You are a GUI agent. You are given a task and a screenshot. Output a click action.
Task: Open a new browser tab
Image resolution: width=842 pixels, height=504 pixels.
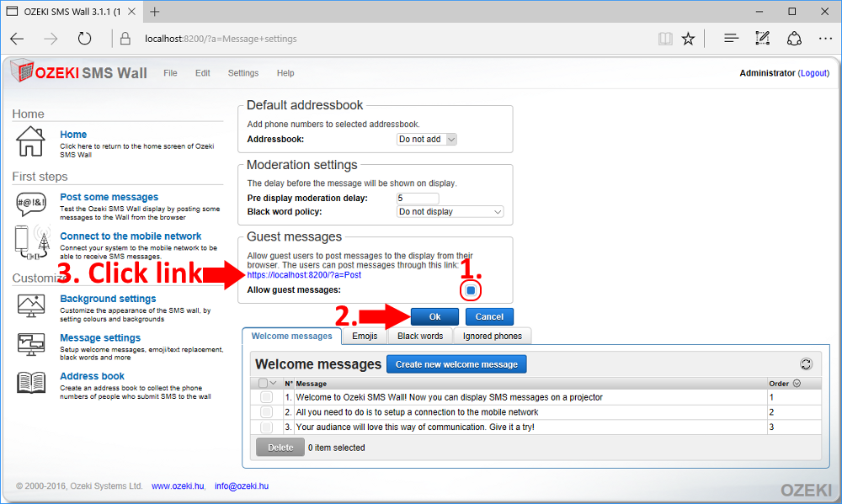155,12
